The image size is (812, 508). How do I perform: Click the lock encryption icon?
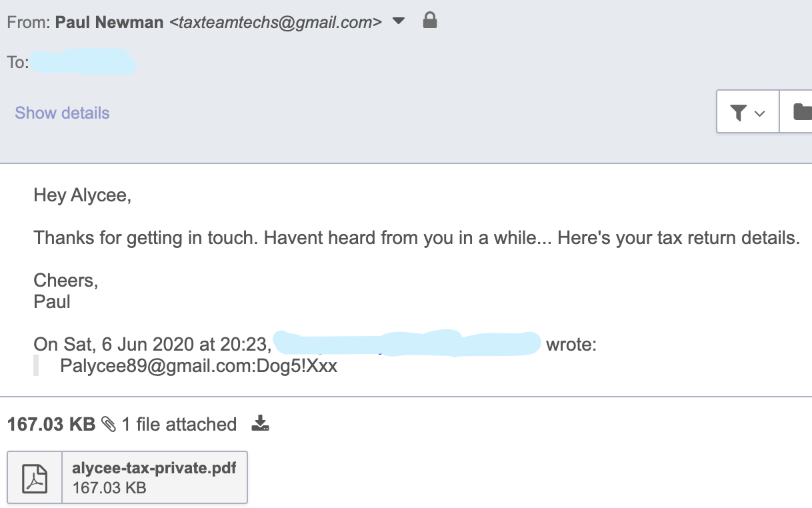(x=430, y=21)
